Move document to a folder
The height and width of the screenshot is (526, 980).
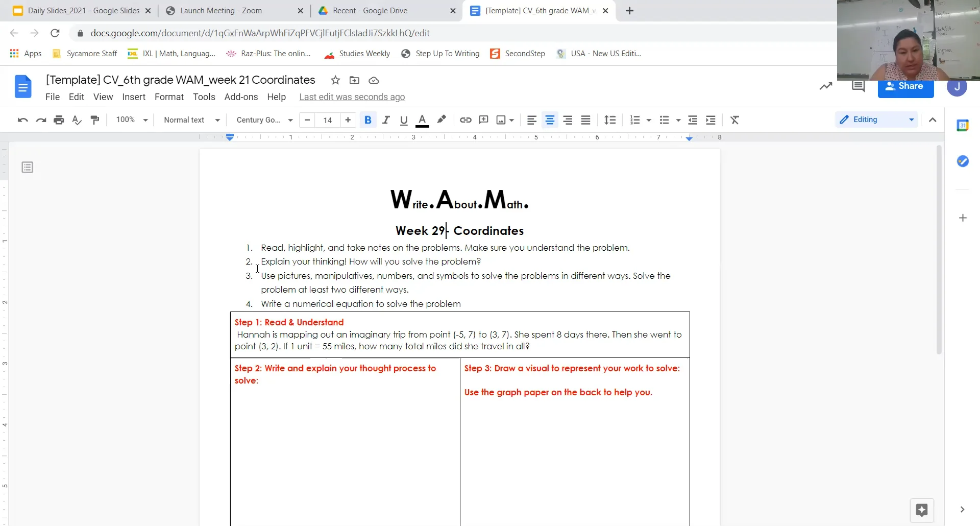(x=354, y=80)
